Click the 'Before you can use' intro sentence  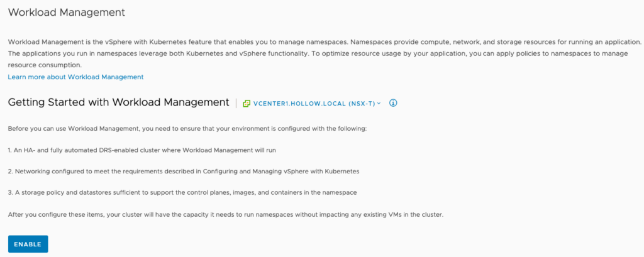click(x=187, y=129)
